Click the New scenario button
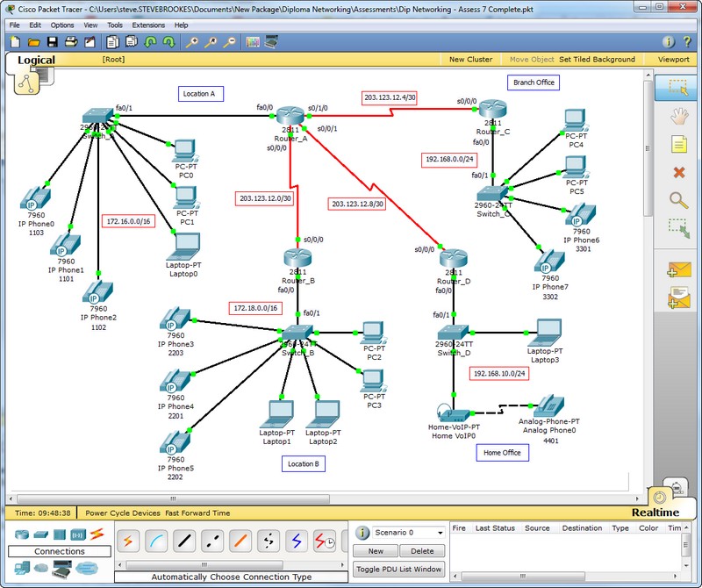The width and height of the screenshot is (702, 588). tap(376, 551)
